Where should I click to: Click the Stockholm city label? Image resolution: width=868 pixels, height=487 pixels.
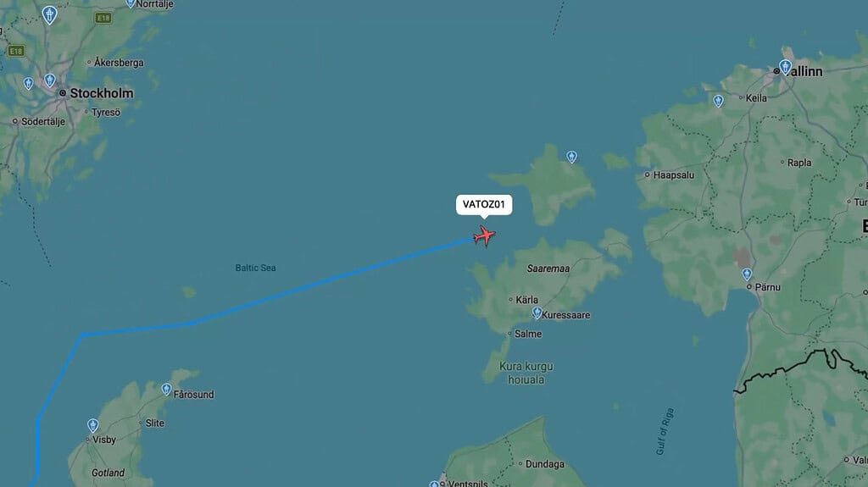[x=102, y=93]
